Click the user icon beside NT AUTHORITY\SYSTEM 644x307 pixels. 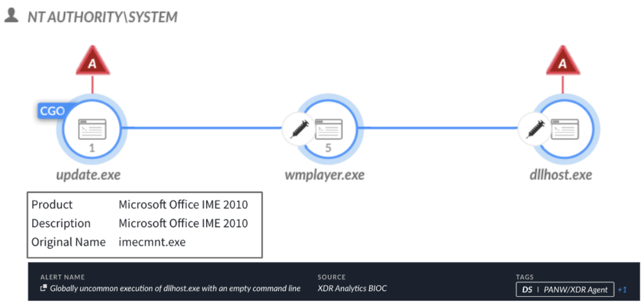point(11,16)
